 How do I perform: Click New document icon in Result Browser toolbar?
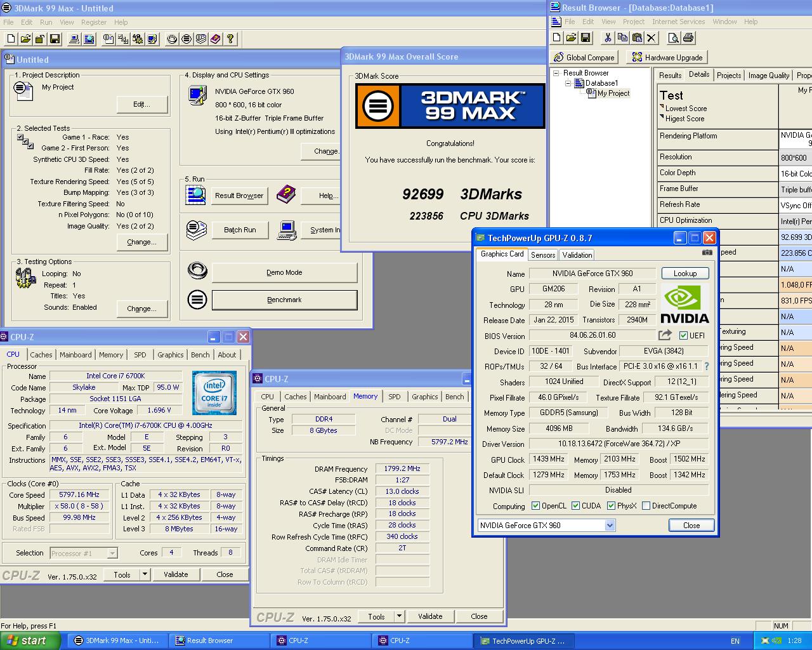556,38
